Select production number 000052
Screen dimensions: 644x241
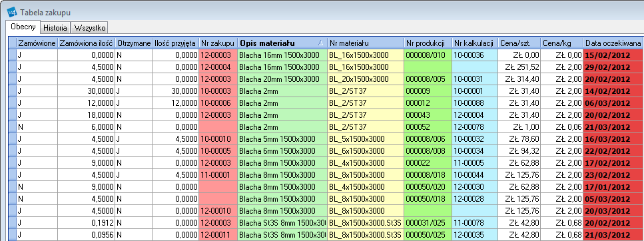428,127
